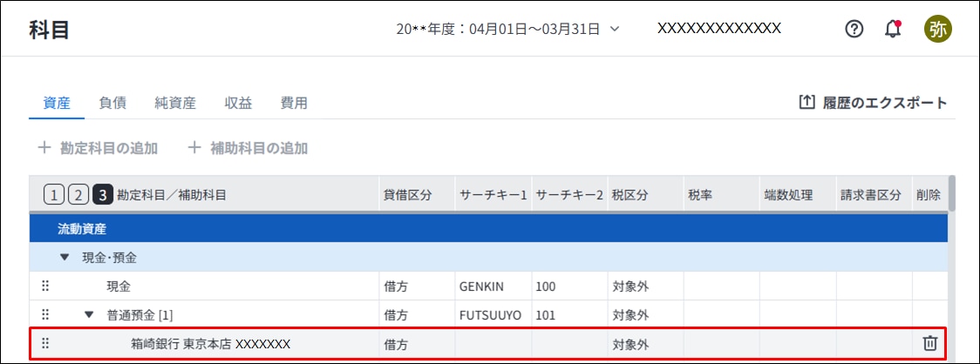Delete the 箱崎銀行 東京本店 sub-account via trash icon
980x364 pixels.
point(930,344)
